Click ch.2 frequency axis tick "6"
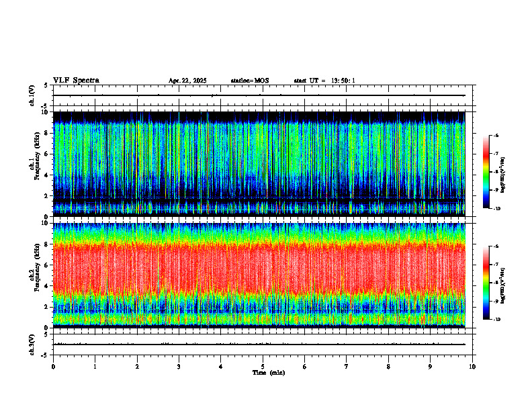Image resolution: width=532 pixels, height=411 pixels. coord(47,265)
